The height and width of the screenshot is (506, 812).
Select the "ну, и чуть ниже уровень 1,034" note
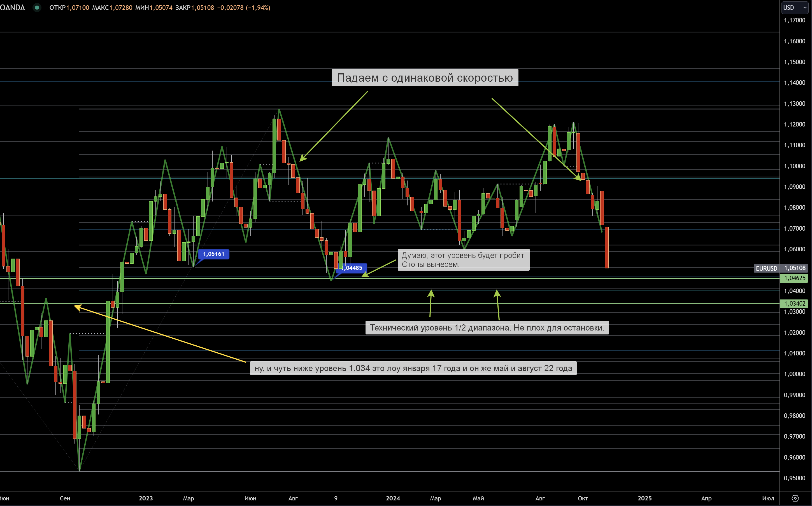(413, 368)
